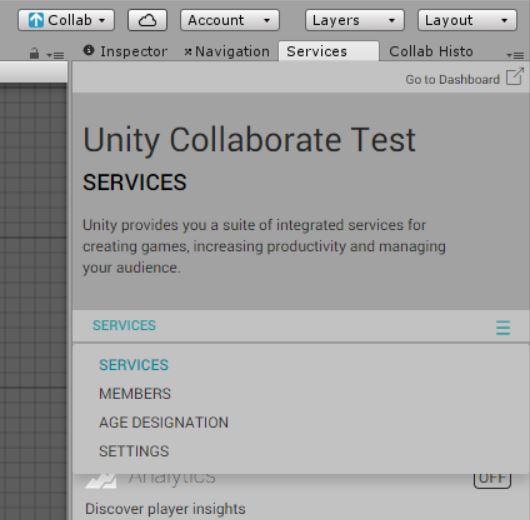Click the Go to Dashboard link
The height and width of the screenshot is (520, 530).
(x=453, y=79)
